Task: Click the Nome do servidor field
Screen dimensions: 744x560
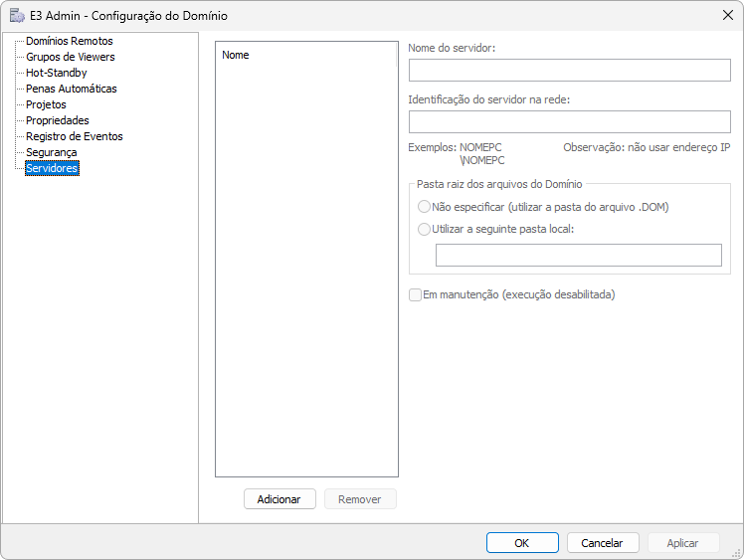Action: click(569, 71)
